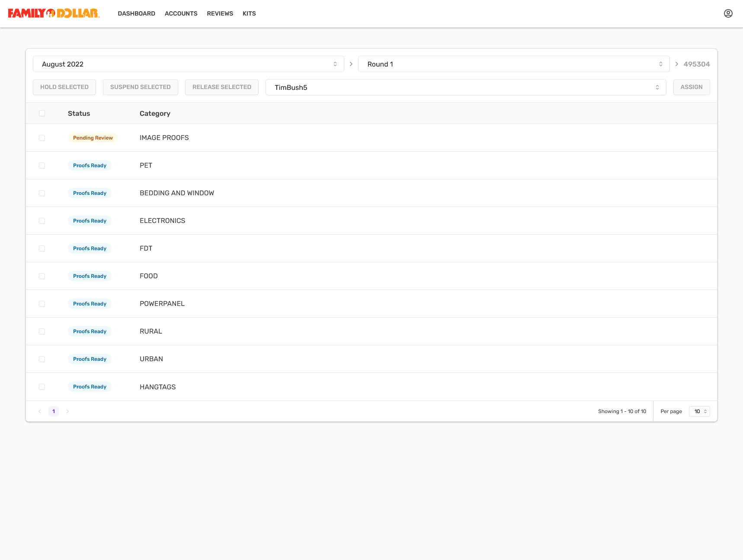
Task: Select the BEDDING AND WINDOW row checkbox
Action: tap(42, 193)
